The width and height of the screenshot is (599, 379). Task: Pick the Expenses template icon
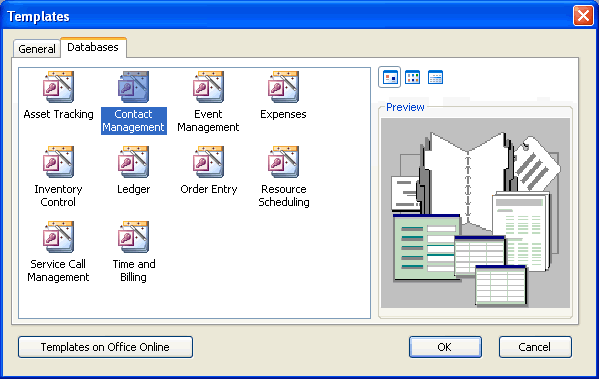point(283,87)
